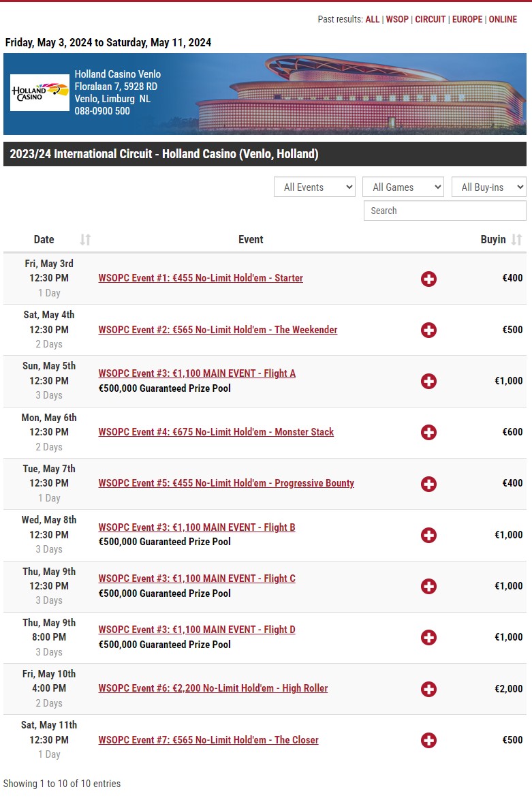532x800 pixels.
Task: Sort table by Date column arrows
Action: point(85,239)
